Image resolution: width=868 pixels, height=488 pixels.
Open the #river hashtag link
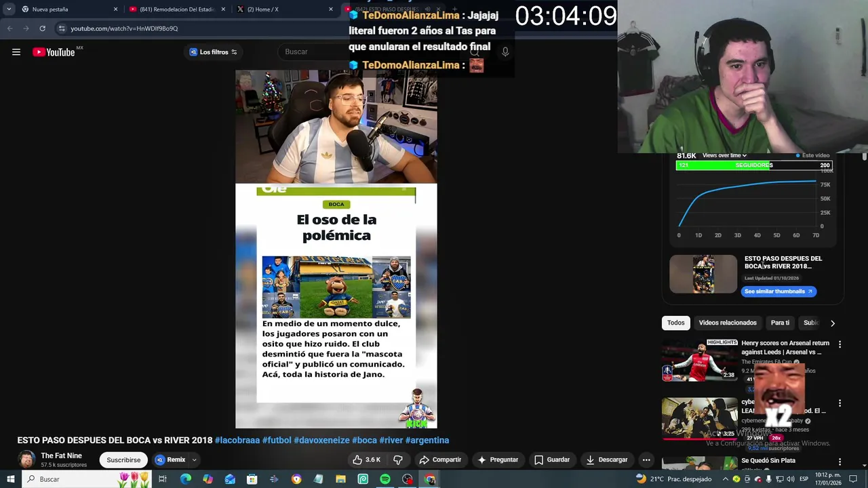pos(391,441)
